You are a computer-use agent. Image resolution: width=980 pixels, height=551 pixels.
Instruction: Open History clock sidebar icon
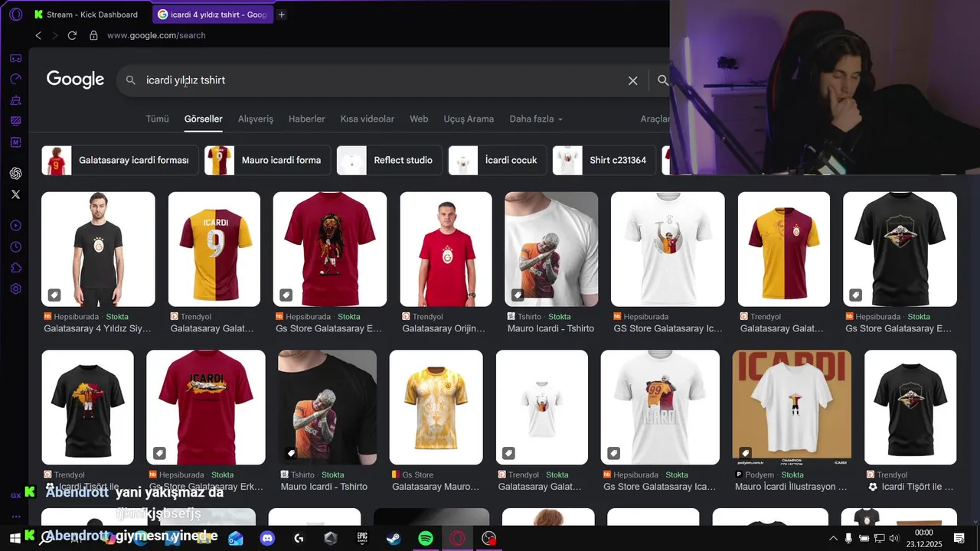point(15,247)
